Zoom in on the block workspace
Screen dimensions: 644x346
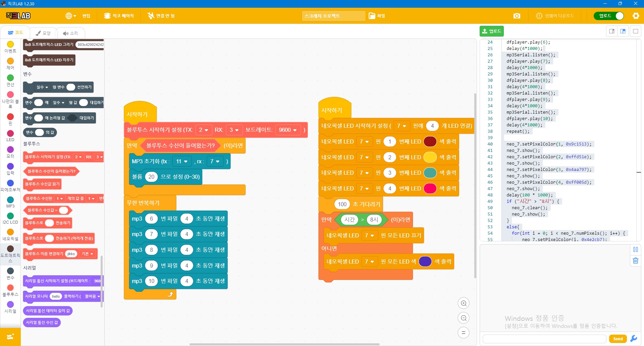pyautogui.click(x=464, y=303)
